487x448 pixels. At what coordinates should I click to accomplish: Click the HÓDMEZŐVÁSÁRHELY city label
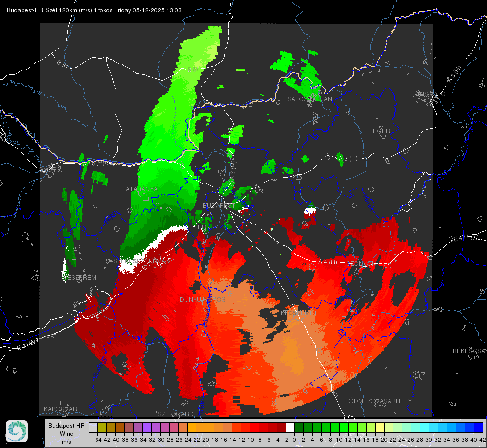[378, 401]
